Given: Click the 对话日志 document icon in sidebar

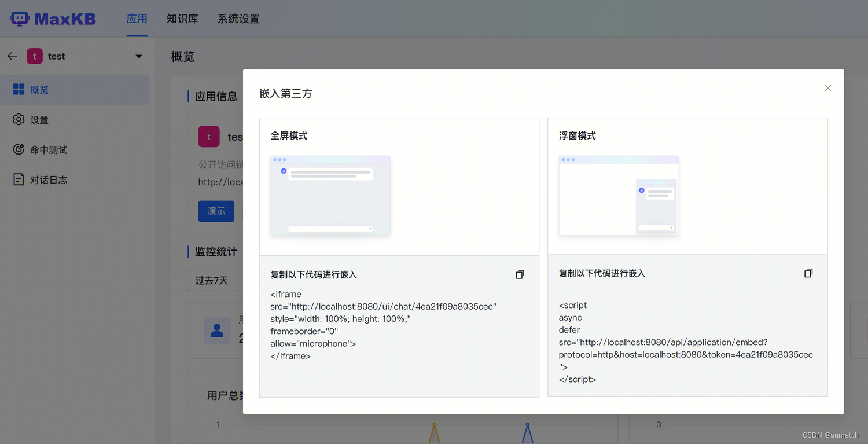Looking at the screenshot, I should point(19,179).
